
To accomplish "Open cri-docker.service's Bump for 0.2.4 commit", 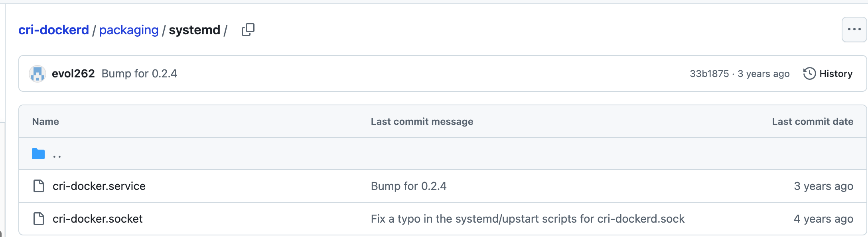I will pyautogui.click(x=408, y=186).
